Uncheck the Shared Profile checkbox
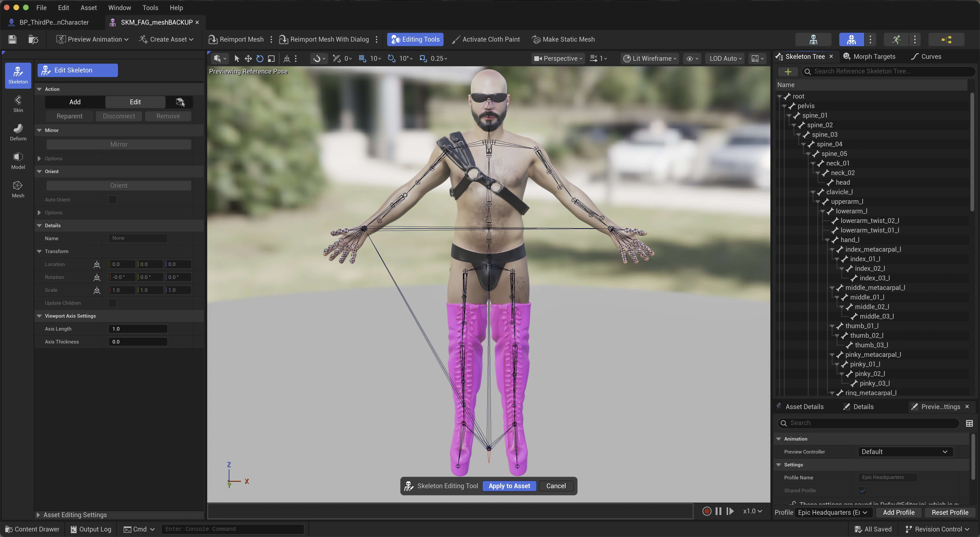 862,491
